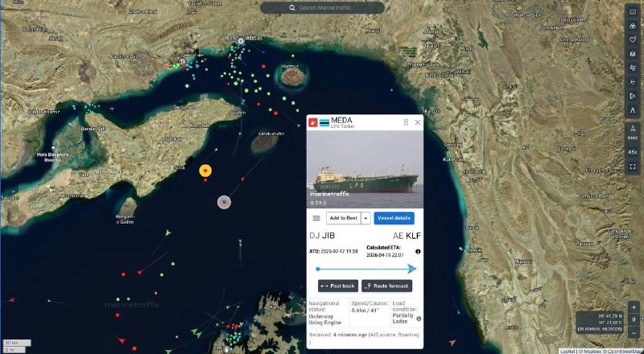Select the measure compass icon in toolbar
Viewport: 644px width, 354px height.
[x=633, y=110]
